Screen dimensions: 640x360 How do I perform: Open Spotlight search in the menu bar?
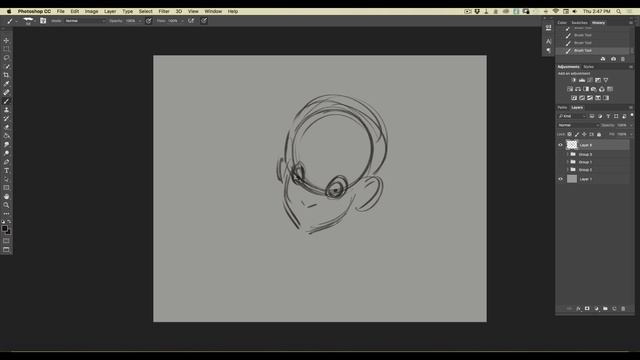coord(619,11)
